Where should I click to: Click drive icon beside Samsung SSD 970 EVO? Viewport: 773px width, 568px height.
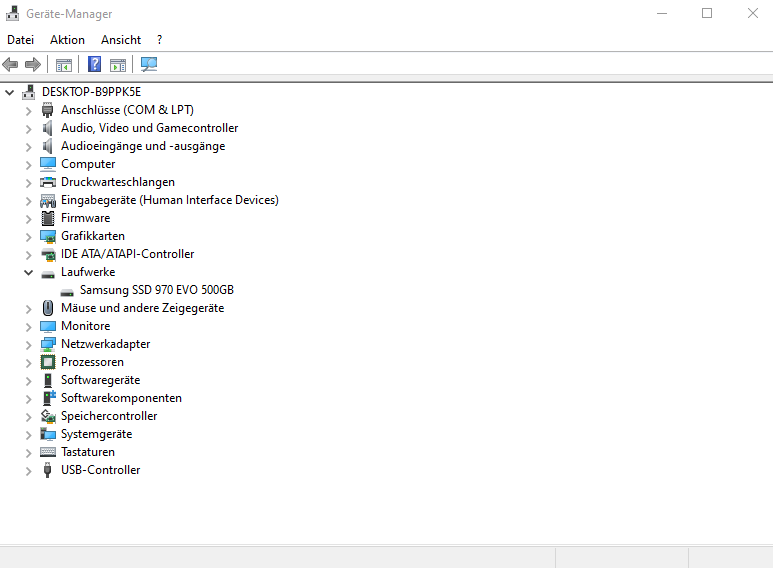(x=67, y=292)
